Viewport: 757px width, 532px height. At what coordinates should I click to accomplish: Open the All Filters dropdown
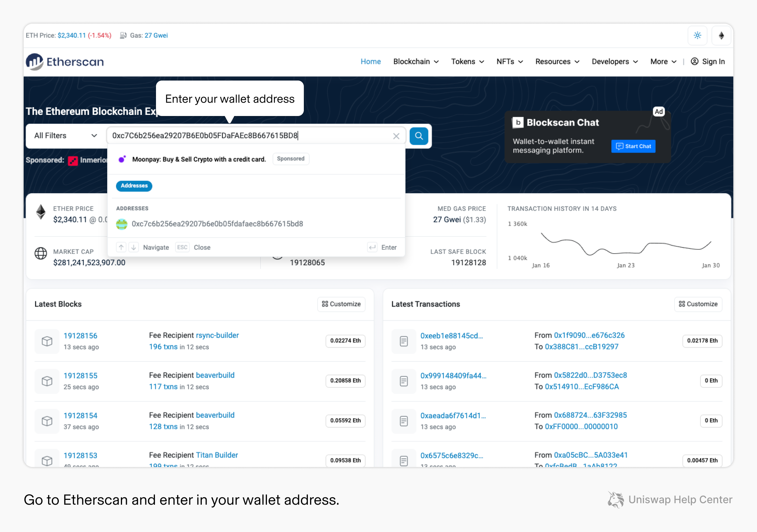click(65, 136)
